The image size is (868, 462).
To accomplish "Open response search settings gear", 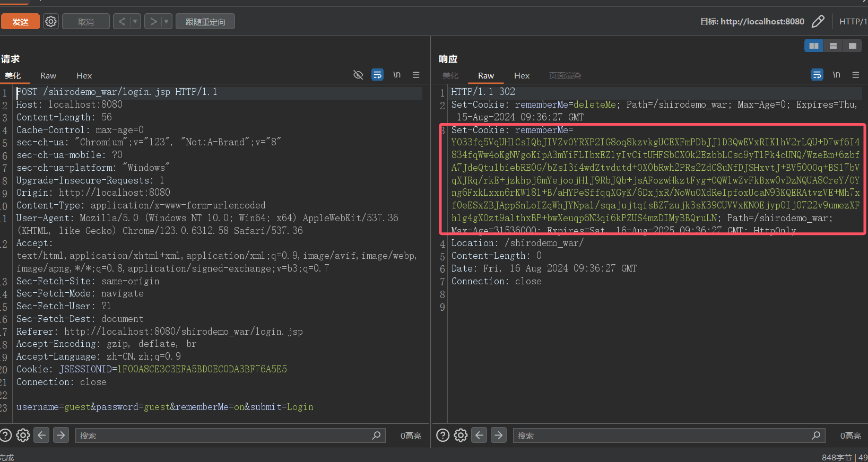I will [x=461, y=435].
